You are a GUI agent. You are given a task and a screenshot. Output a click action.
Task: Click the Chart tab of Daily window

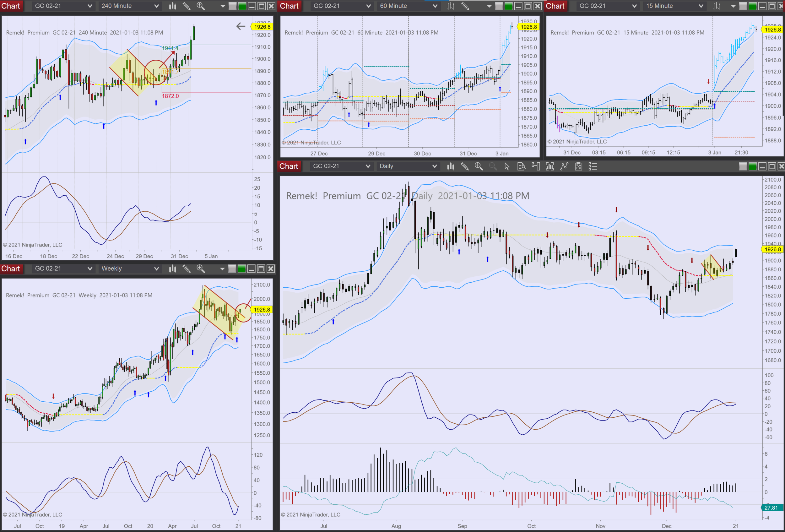(289, 166)
